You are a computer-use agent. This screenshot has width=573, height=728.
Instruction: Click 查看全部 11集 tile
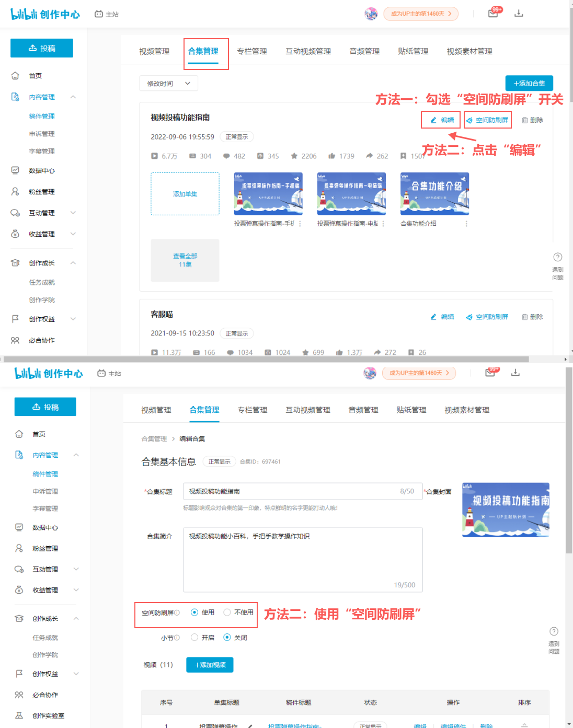click(x=185, y=260)
